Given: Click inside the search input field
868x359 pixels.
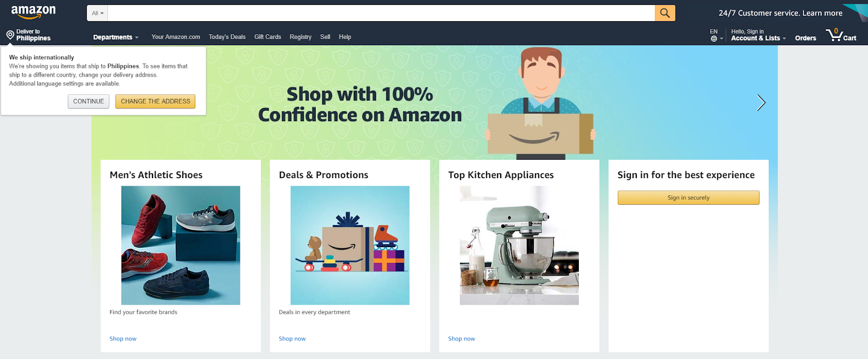Looking at the screenshot, I should click(381, 13).
